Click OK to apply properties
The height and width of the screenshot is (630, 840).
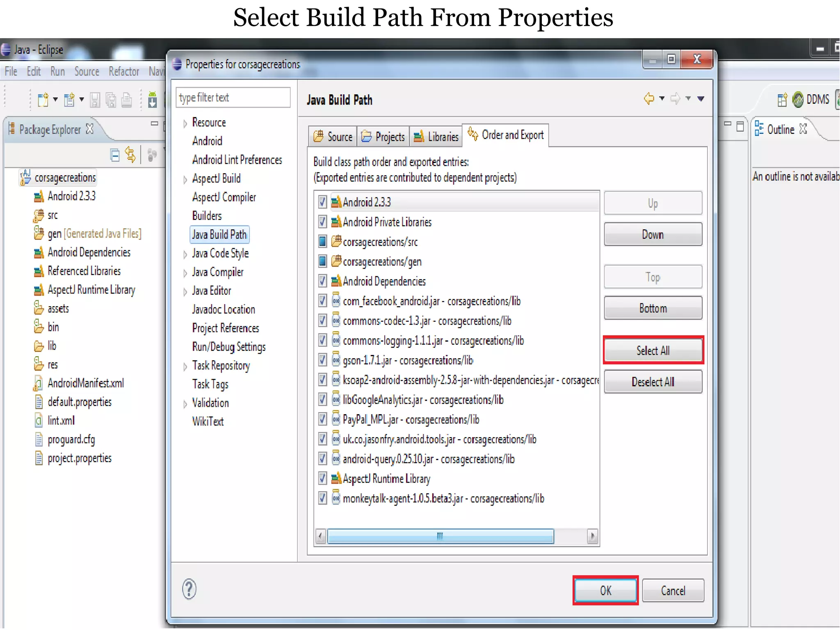click(605, 590)
